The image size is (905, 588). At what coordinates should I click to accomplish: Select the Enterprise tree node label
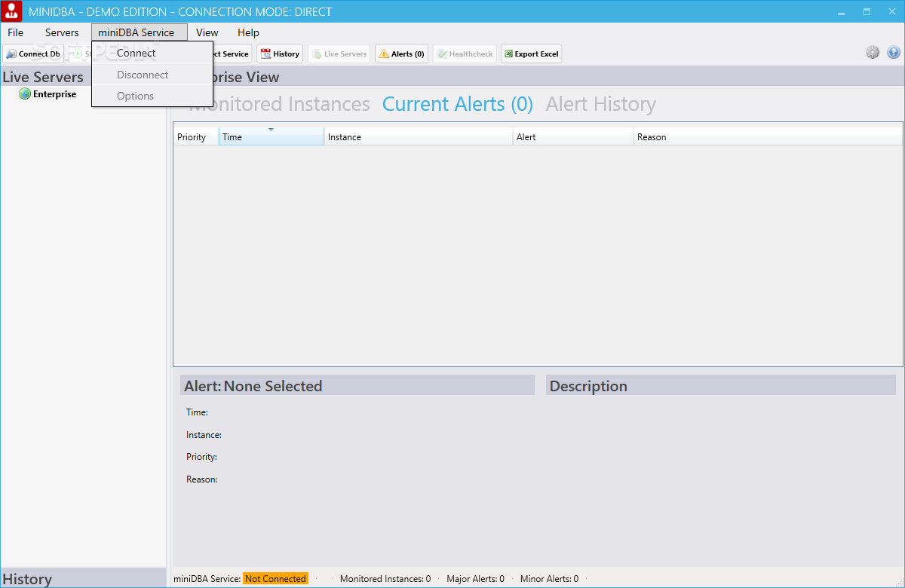(54, 94)
